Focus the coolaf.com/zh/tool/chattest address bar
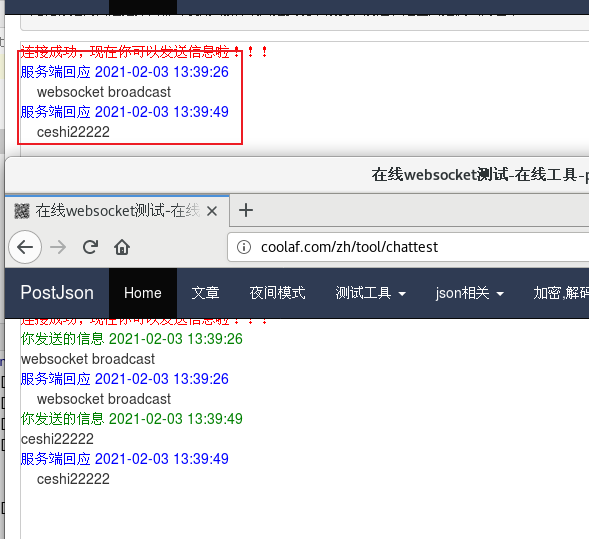589x539 pixels. click(408, 247)
